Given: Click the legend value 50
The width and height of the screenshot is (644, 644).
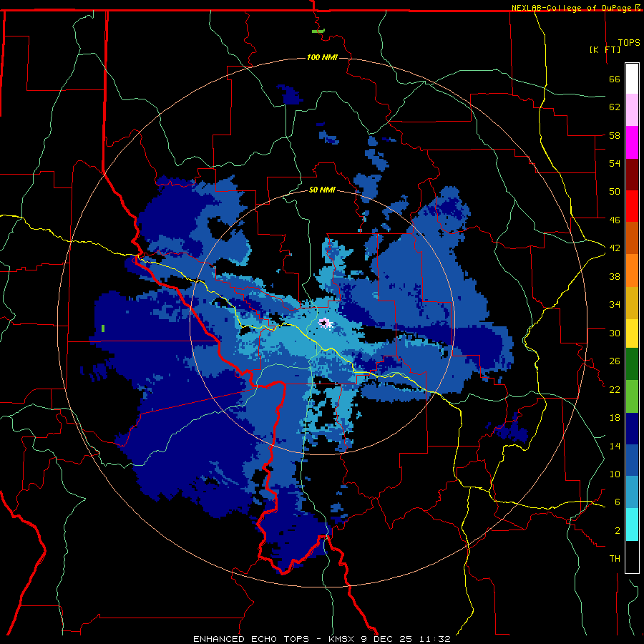Looking at the screenshot, I should tap(615, 191).
